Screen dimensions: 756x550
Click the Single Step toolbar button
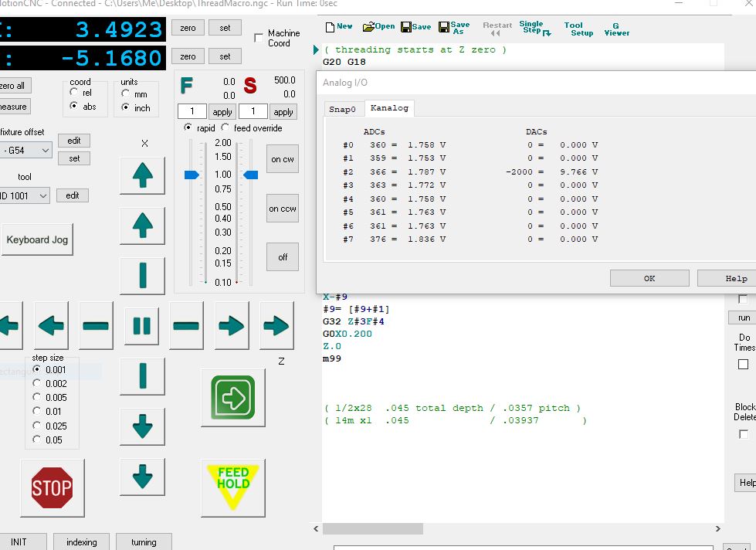pyautogui.click(x=534, y=28)
